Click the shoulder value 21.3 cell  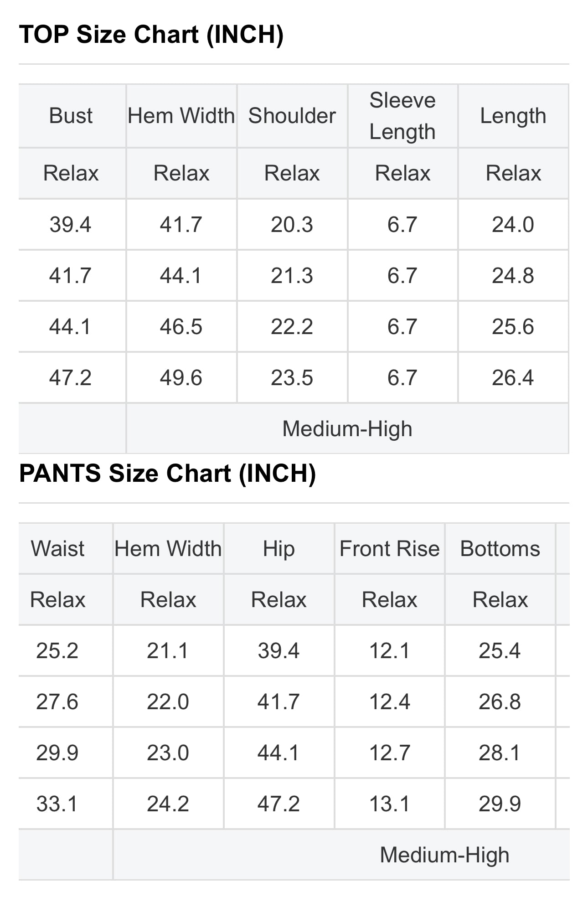click(292, 276)
